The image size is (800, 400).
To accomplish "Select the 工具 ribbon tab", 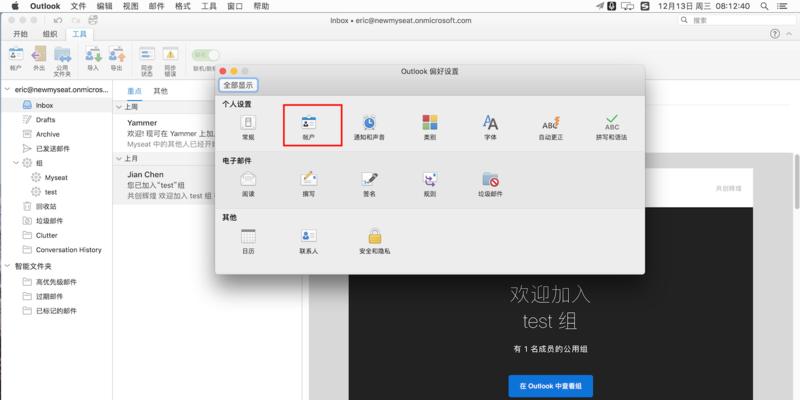I will [80, 34].
